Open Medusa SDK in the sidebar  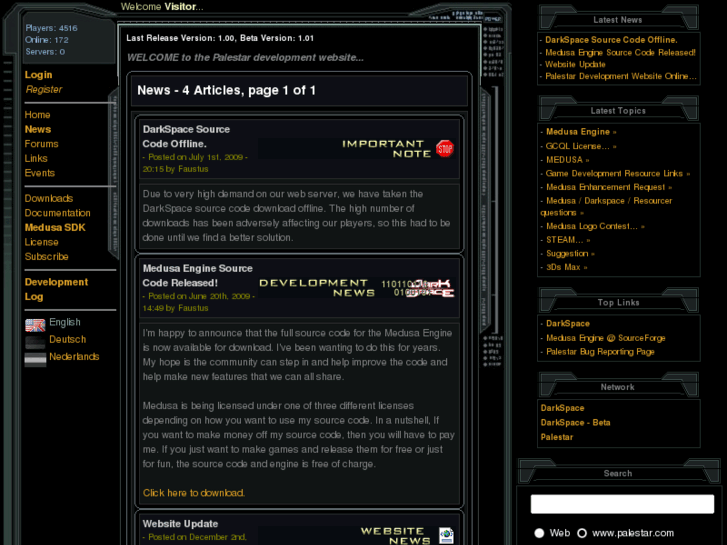pos(55,227)
